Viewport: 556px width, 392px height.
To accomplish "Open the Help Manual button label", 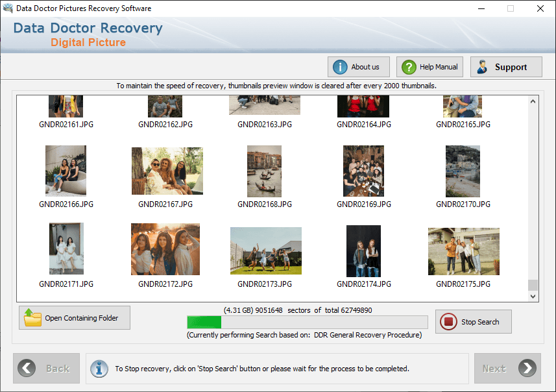I will 439,67.
